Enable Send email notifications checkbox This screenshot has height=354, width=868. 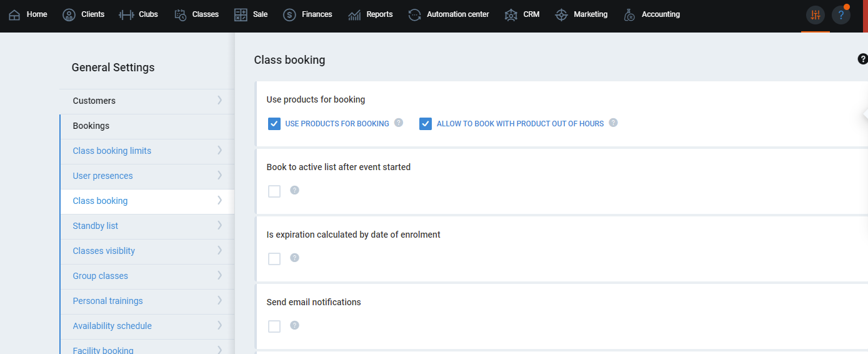pyautogui.click(x=274, y=326)
